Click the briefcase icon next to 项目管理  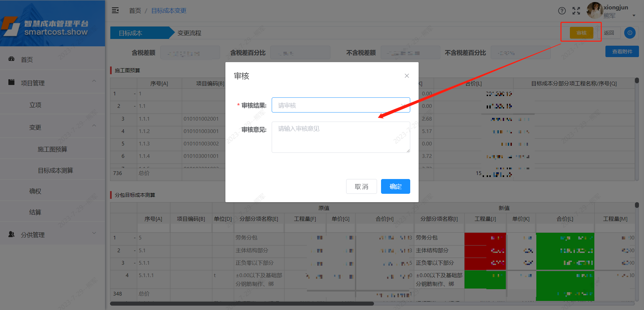click(x=12, y=82)
